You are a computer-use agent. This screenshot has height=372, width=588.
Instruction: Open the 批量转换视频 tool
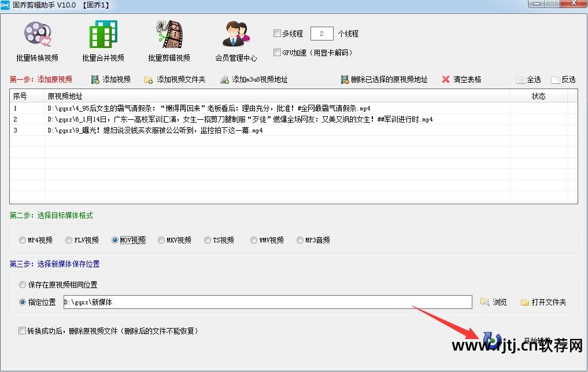tap(37, 41)
